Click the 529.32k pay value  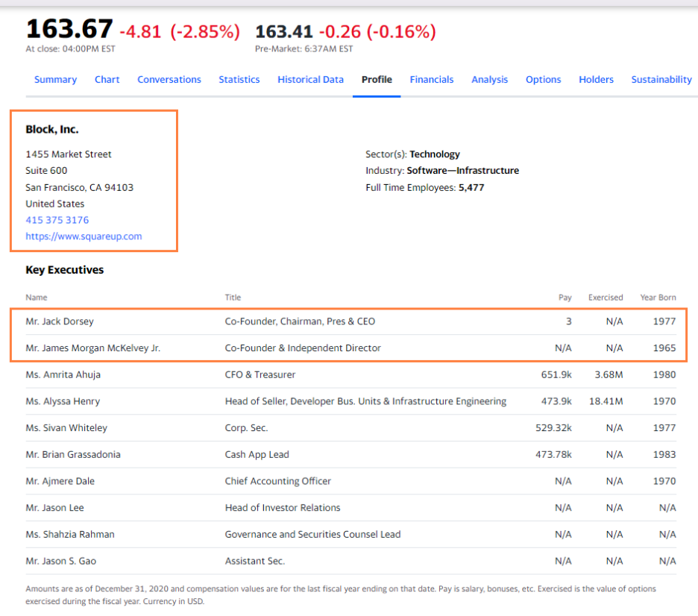tap(553, 428)
